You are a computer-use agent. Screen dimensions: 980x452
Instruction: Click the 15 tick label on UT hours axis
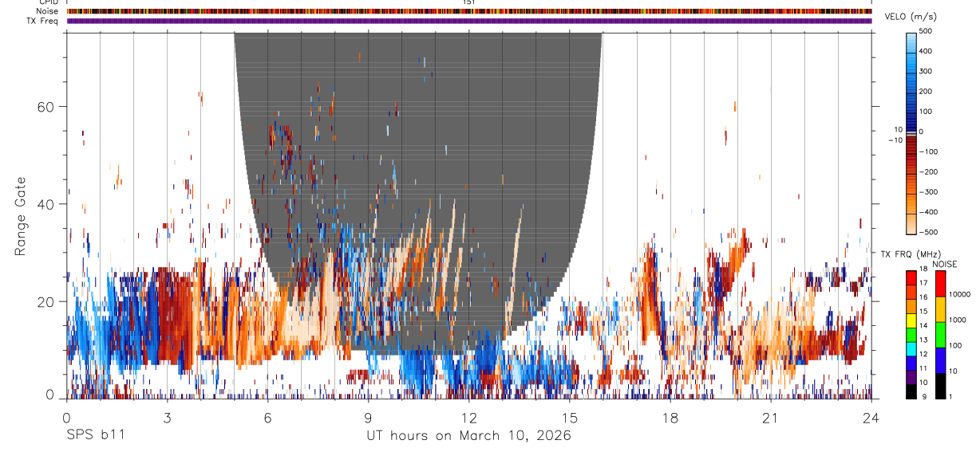[x=570, y=417]
